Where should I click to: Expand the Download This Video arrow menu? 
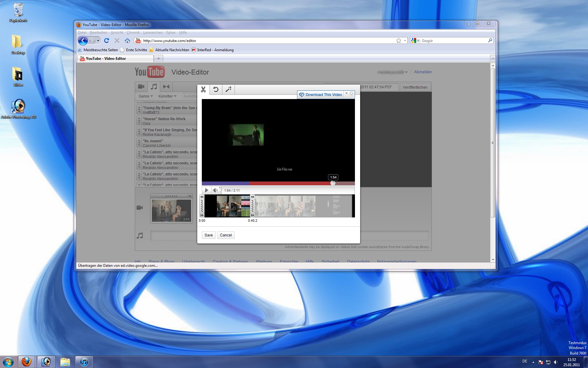click(346, 94)
